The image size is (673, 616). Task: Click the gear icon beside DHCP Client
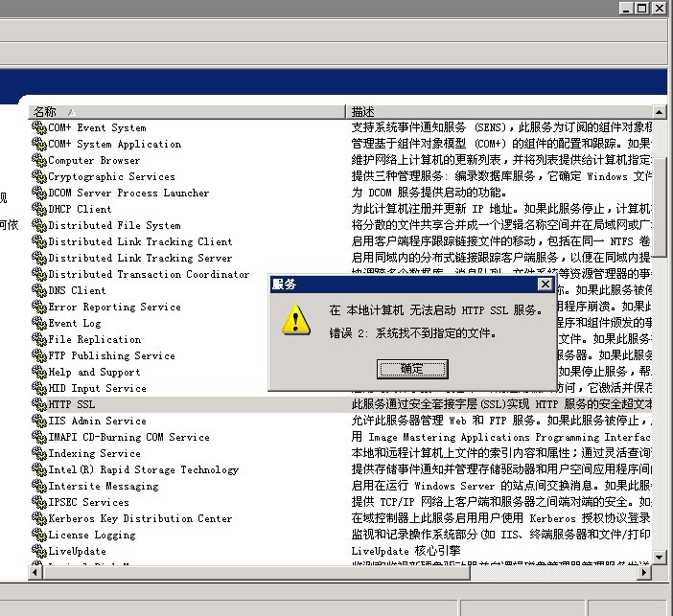38,209
